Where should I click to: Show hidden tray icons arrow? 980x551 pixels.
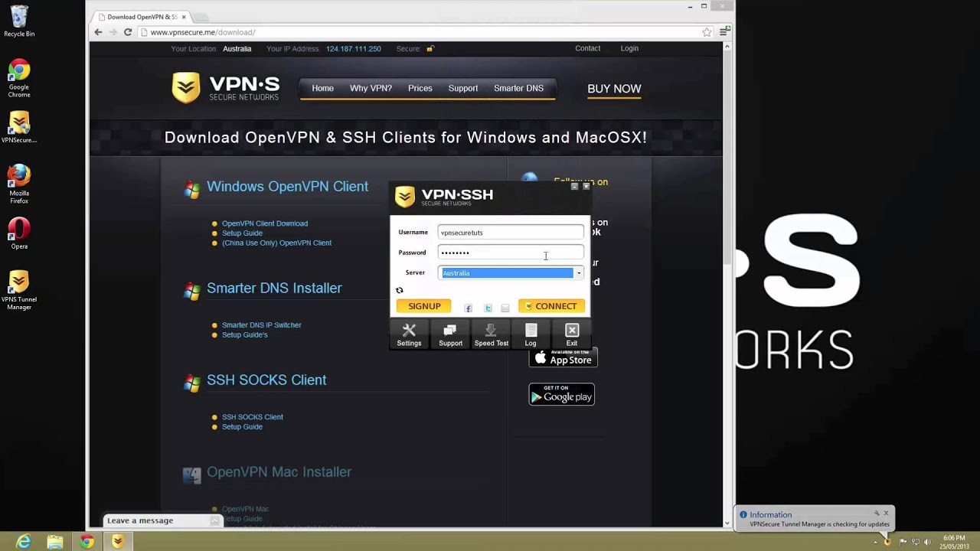[x=875, y=543]
